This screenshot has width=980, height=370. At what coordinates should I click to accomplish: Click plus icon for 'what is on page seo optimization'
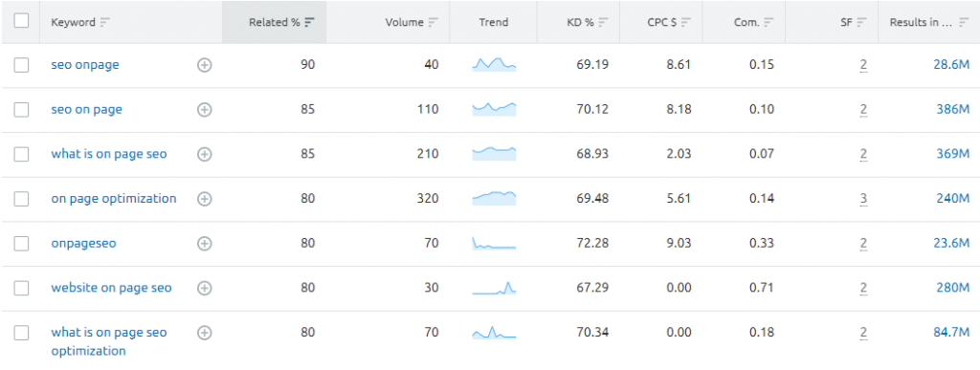[205, 333]
